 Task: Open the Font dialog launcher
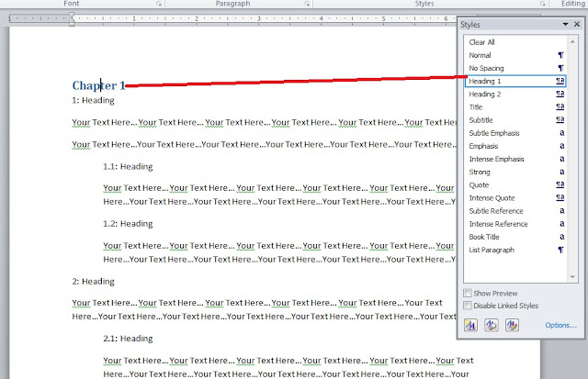(159, 4)
